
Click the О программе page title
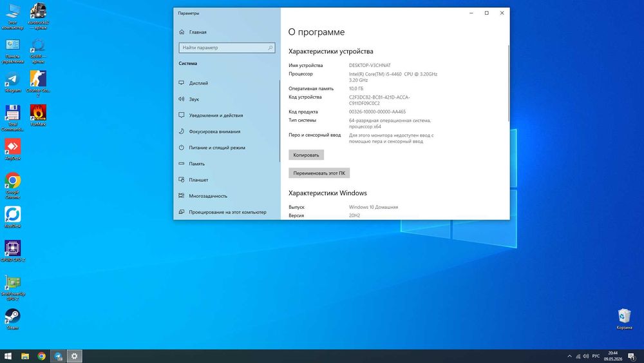pos(316,32)
